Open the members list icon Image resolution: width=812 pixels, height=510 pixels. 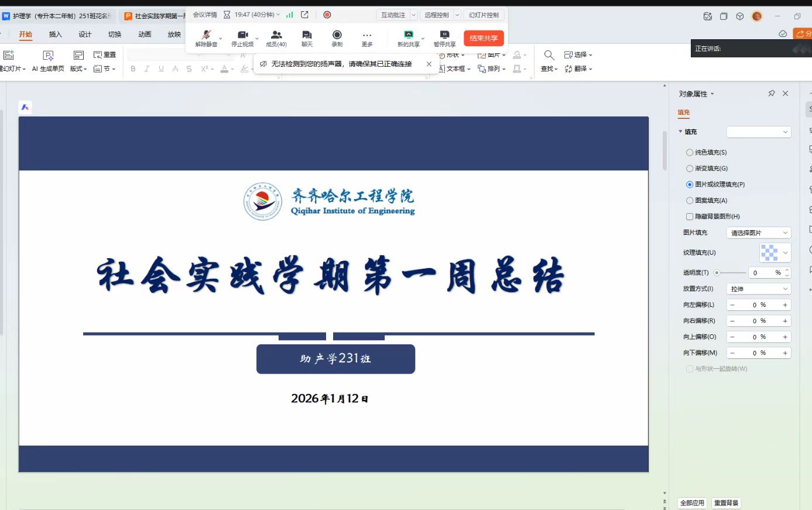click(276, 35)
